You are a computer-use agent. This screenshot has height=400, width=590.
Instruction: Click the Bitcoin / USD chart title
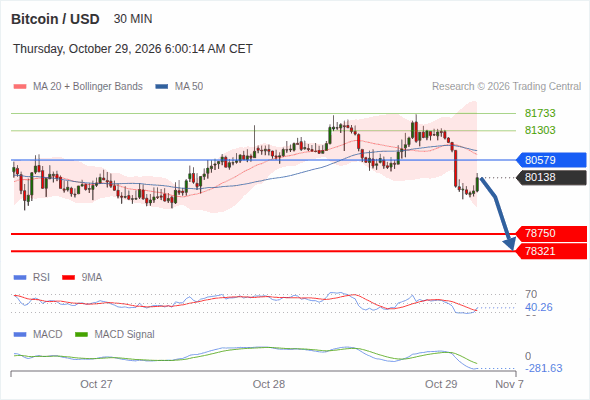pyautogui.click(x=55, y=19)
